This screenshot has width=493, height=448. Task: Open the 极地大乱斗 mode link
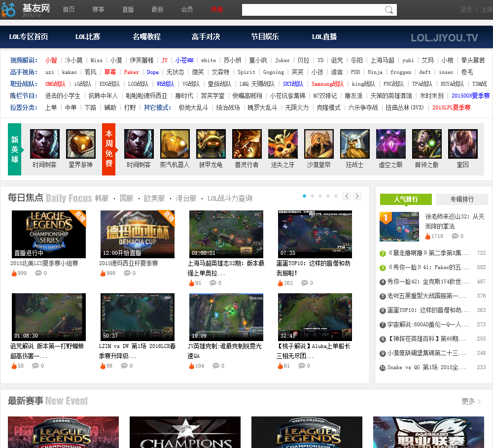click(x=194, y=107)
